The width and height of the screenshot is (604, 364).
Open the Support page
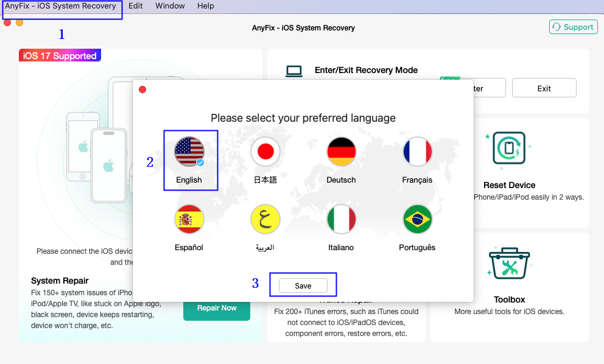point(573,27)
